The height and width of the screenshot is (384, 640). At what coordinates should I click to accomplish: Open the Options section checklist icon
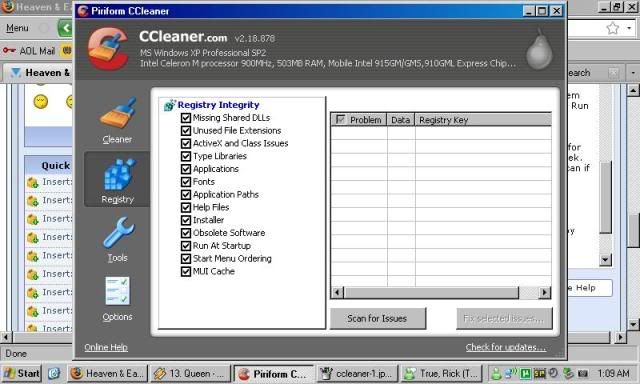[118, 291]
